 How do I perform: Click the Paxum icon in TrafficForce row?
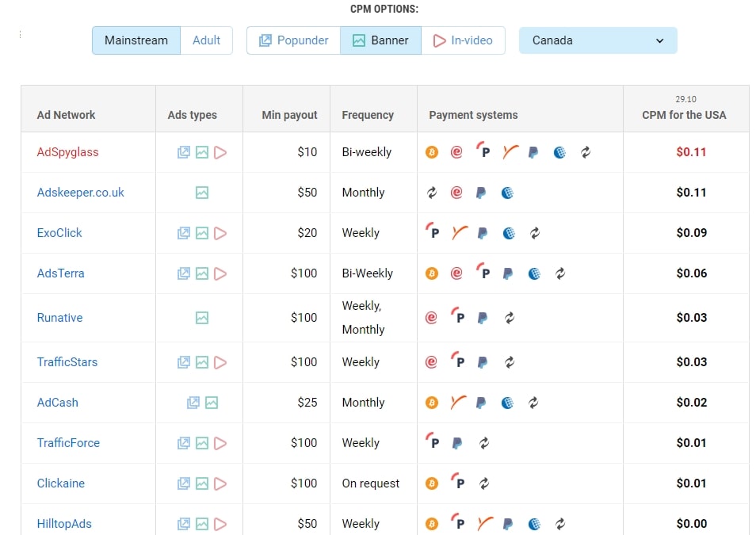point(433,441)
